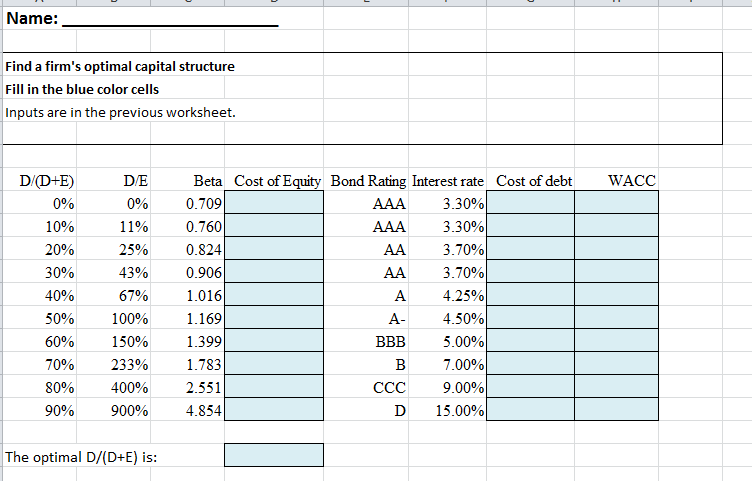Select the beta value 1.399
The image size is (752, 481).
pos(204,341)
